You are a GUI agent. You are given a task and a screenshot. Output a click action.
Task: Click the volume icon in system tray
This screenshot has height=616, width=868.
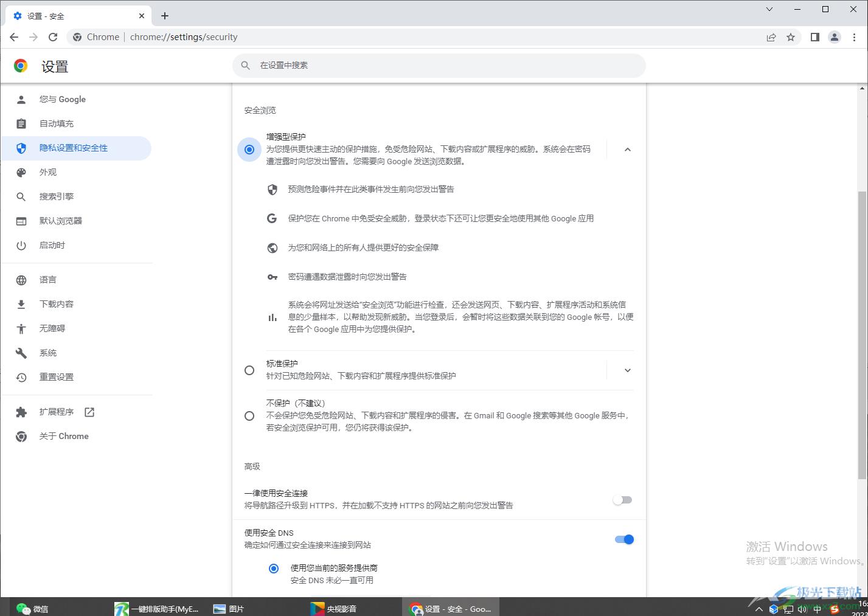[x=802, y=609]
